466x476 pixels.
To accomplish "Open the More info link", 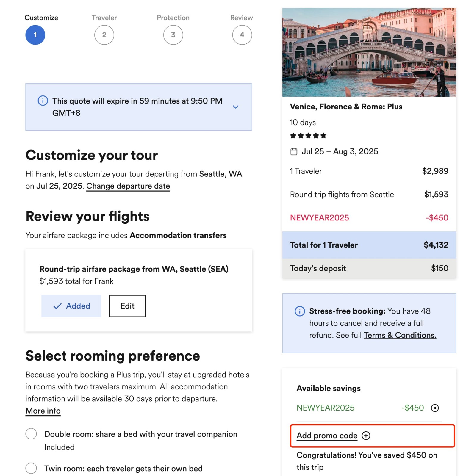I will [43, 411].
